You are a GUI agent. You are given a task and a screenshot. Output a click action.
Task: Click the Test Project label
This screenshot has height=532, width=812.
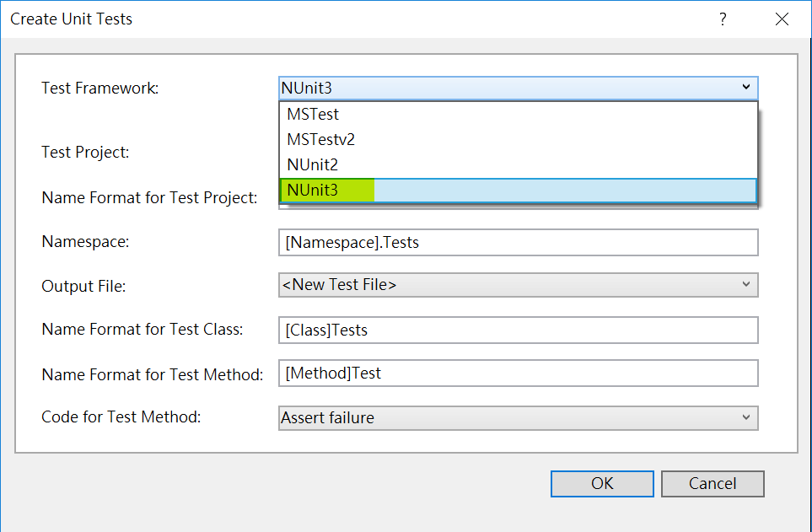coord(85,153)
